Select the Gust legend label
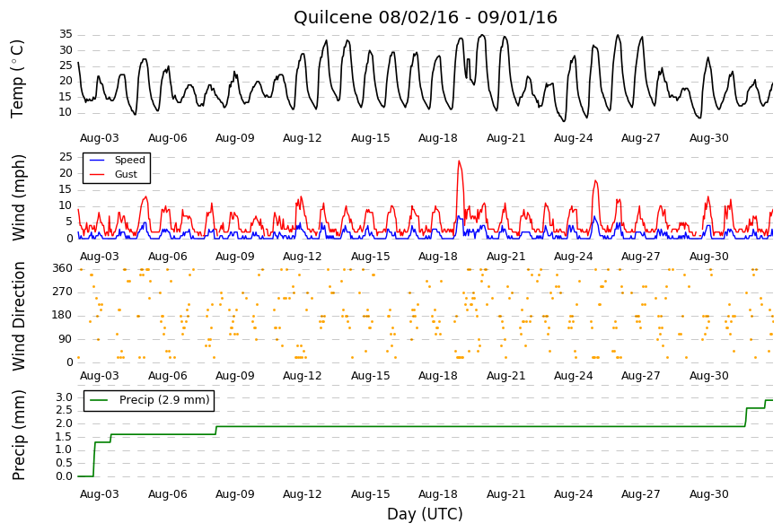782x532 pixels. (x=126, y=174)
